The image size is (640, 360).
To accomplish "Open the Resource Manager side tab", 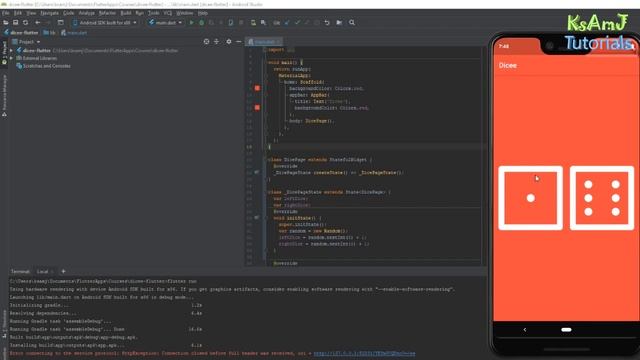I will pos(4,96).
